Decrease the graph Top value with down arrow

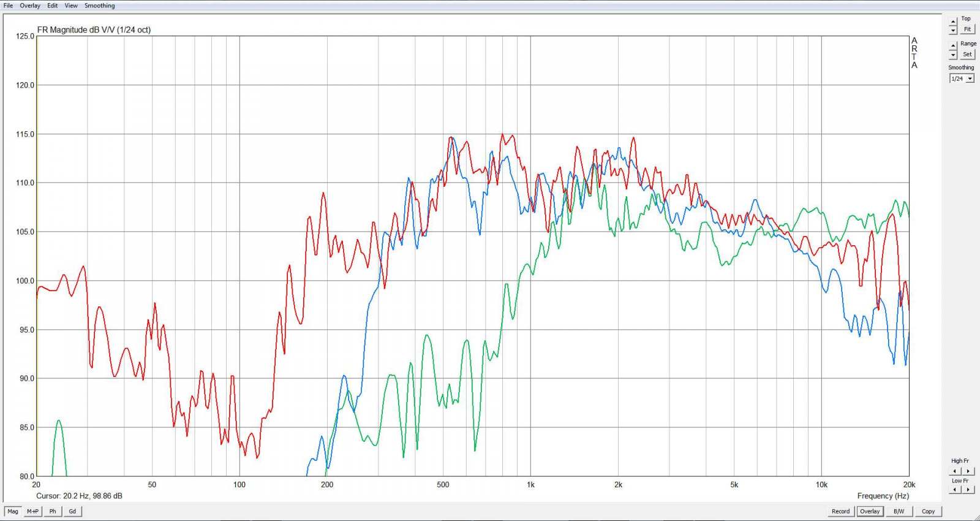click(x=953, y=30)
